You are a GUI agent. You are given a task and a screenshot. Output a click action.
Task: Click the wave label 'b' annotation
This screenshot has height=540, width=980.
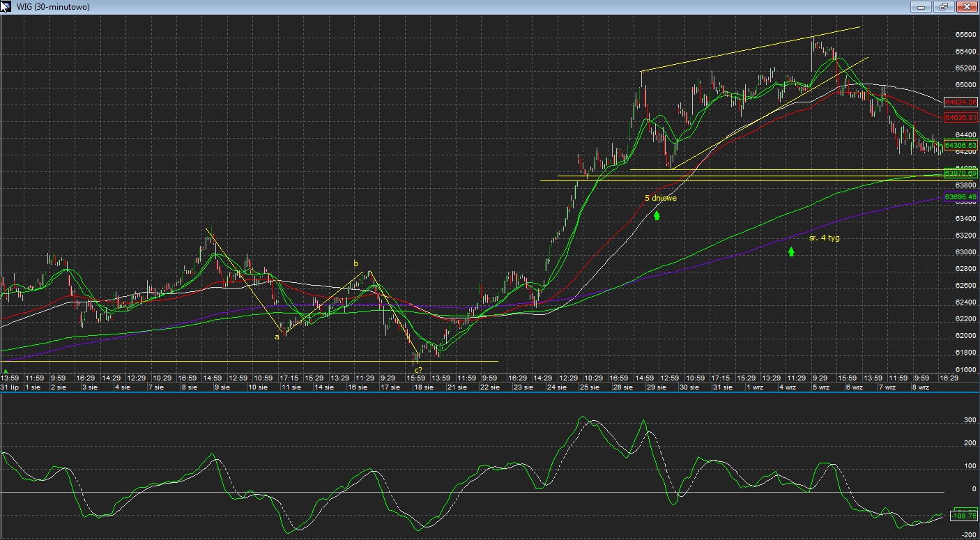tap(355, 264)
